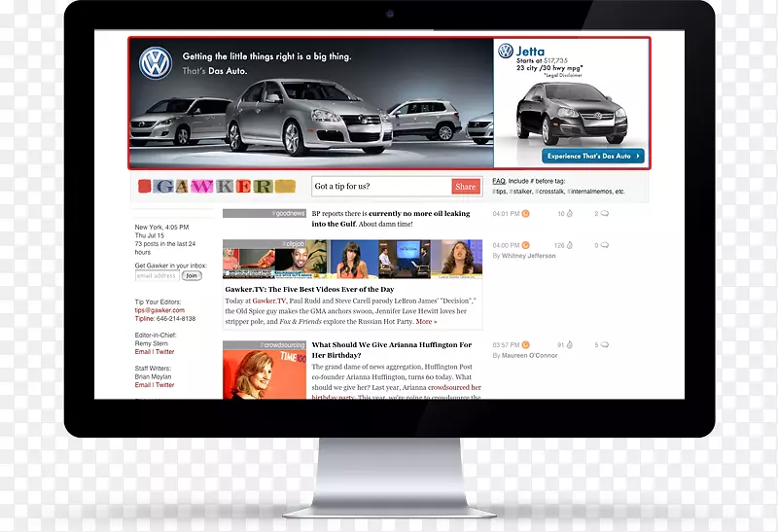This screenshot has width=778, height=532.
Task: Click the talk show interview video thumbnail
Action: click(405, 259)
